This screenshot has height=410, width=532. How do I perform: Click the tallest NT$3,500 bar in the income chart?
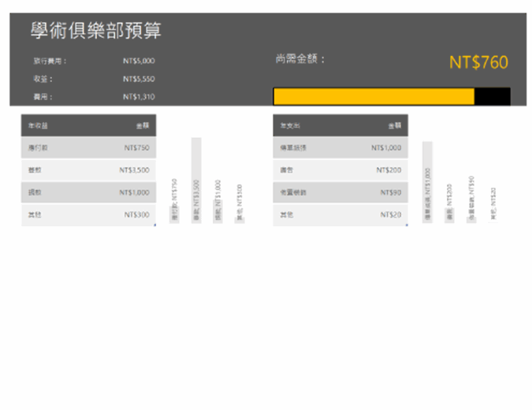tap(196, 180)
